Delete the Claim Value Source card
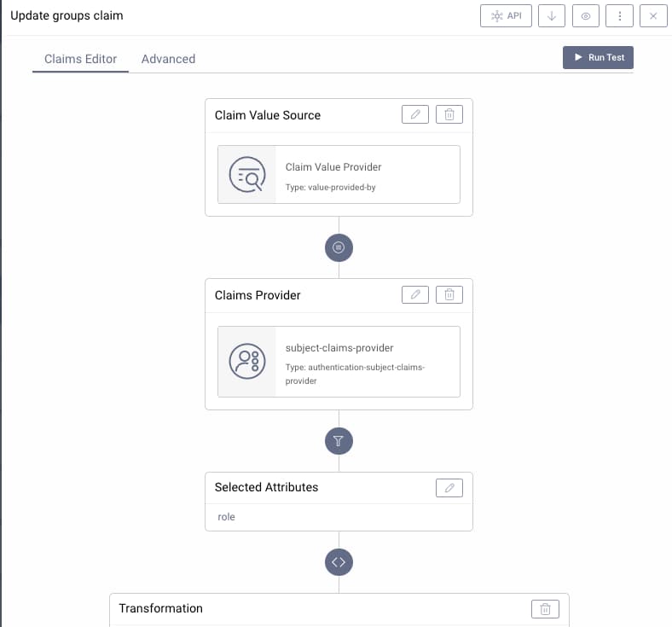The width and height of the screenshot is (672, 627). coord(449,115)
